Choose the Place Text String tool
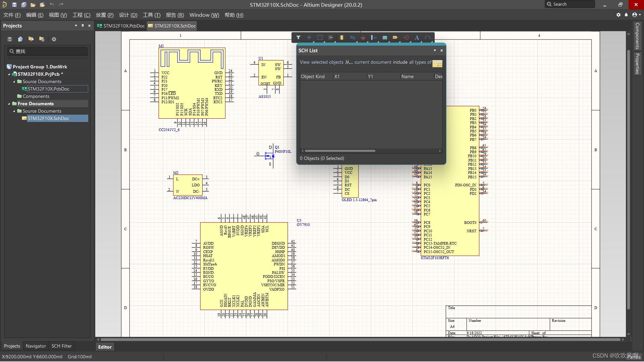The height and width of the screenshot is (362, 644). [x=417, y=38]
